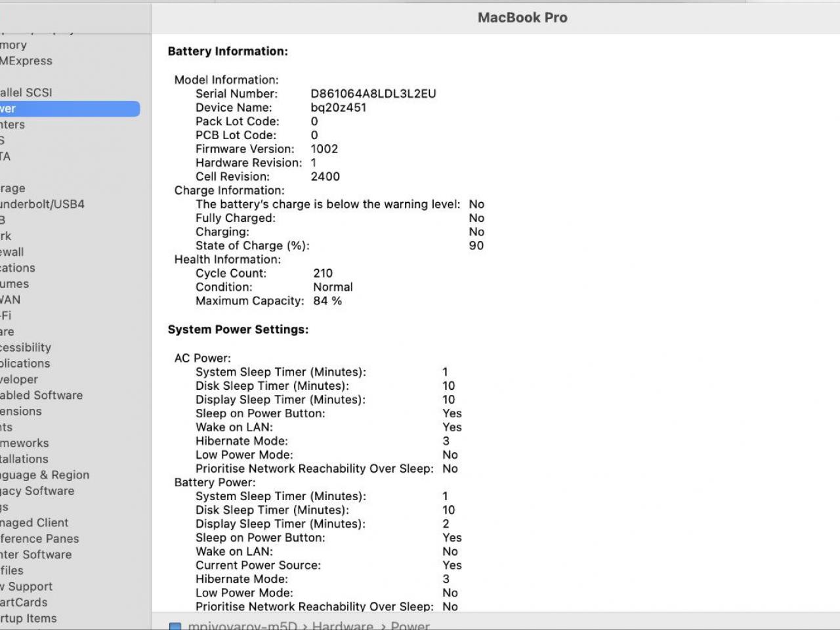Open the Parallel SCSI sidebar entry

[x=26, y=93]
